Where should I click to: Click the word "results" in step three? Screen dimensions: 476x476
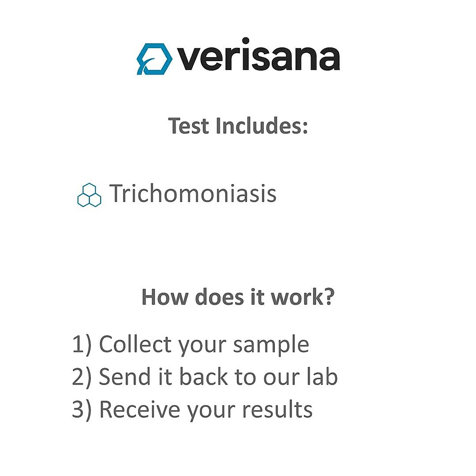point(277,409)
